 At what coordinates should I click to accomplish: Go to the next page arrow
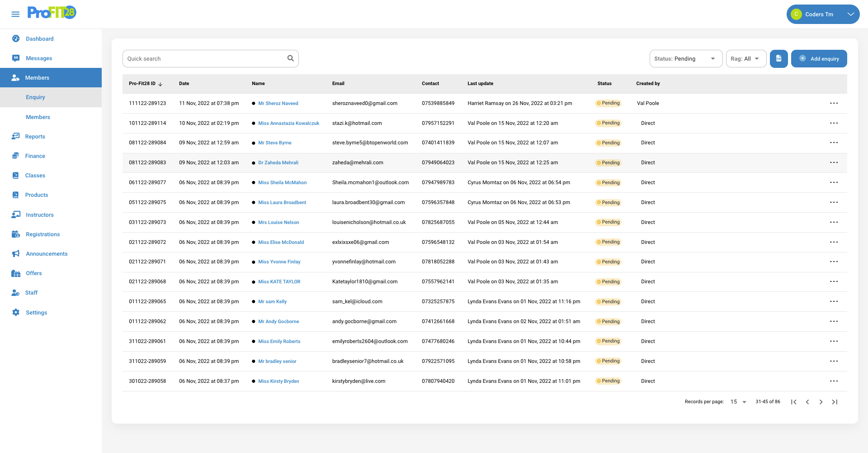821,402
